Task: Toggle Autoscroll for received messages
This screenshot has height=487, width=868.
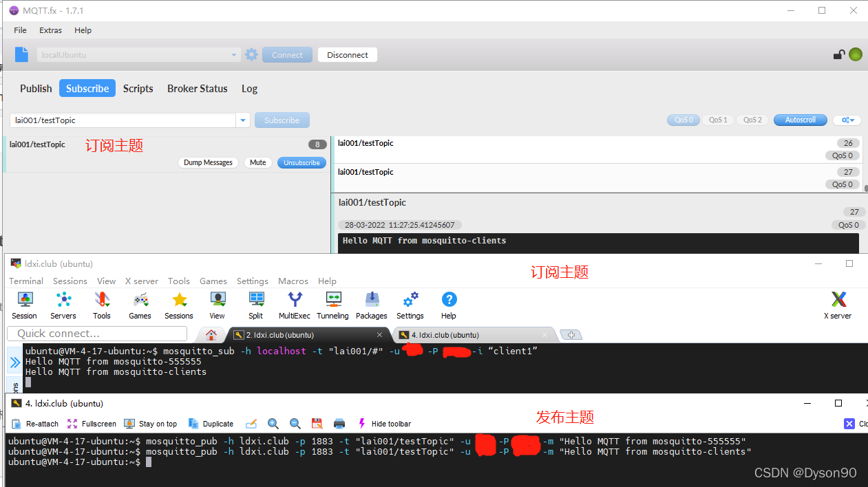Action: tap(800, 120)
